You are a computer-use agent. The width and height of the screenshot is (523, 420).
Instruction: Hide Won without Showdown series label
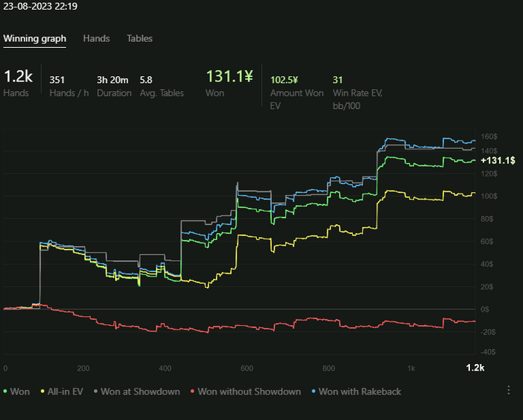249,392
